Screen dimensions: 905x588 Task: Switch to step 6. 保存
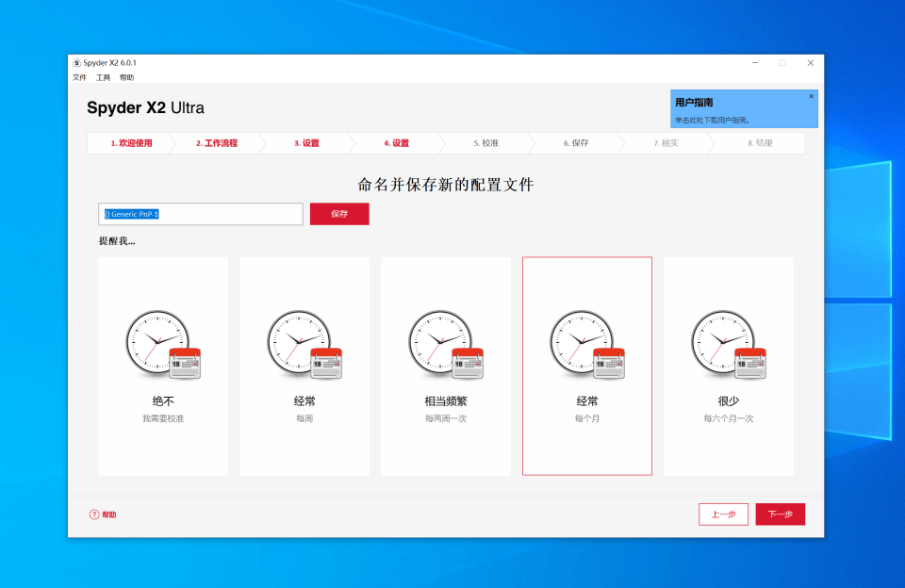[576, 143]
